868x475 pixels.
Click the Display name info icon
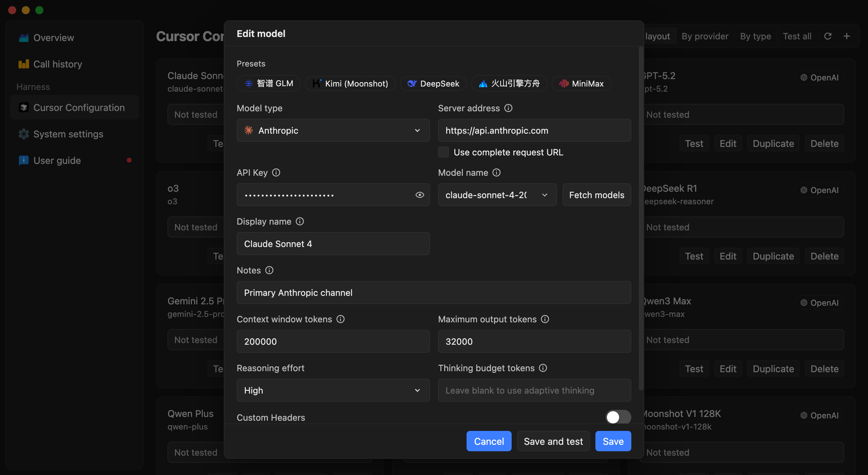(300, 221)
